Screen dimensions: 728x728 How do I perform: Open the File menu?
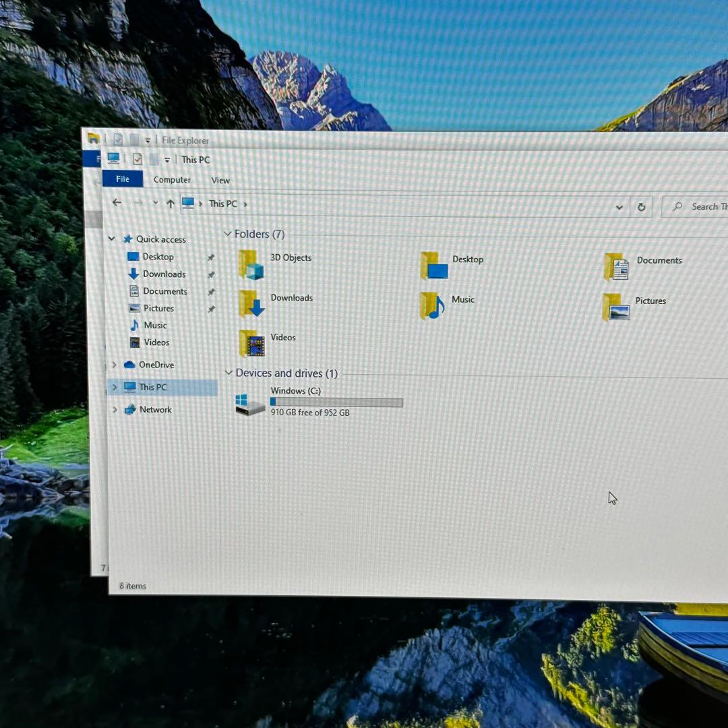coord(122,179)
